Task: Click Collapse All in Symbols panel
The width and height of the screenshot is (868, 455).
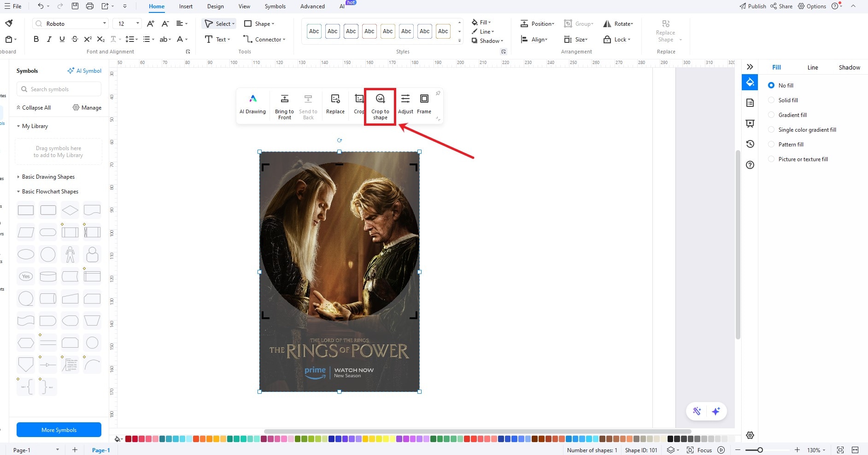Action: (x=33, y=107)
